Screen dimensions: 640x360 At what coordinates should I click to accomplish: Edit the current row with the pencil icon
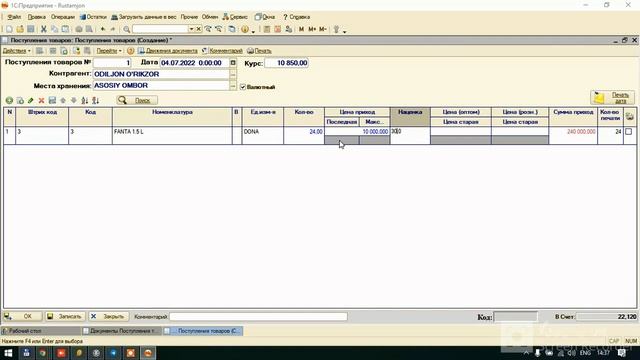[31, 100]
